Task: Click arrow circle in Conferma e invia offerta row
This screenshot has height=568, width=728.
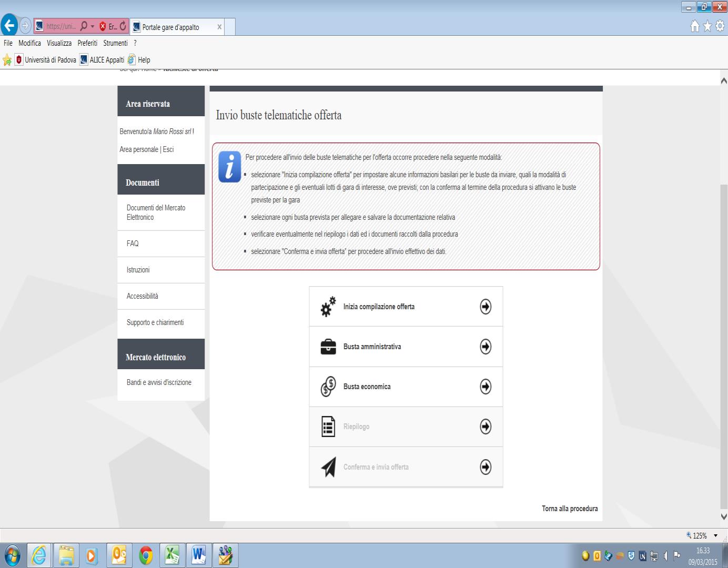Action: [486, 467]
